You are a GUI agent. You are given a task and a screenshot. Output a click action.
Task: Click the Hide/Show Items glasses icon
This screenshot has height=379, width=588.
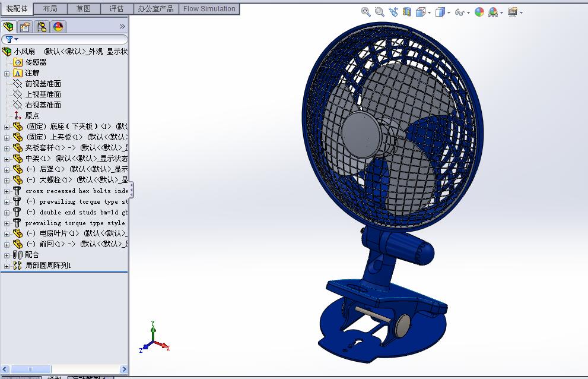[459, 12]
